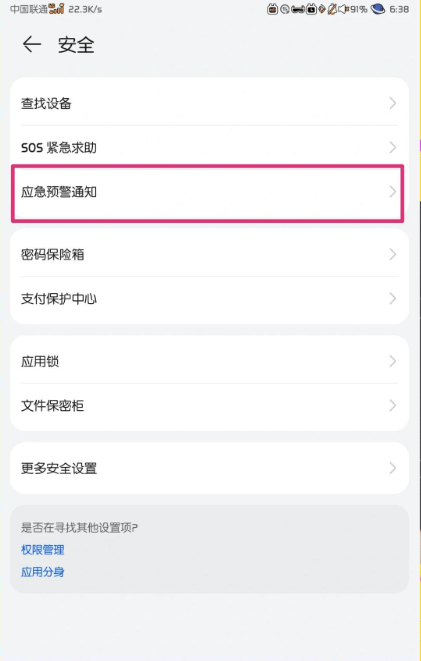Open 密码保险箱
The height and width of the screenshot is (661, 421).
[x=209, y=254]
